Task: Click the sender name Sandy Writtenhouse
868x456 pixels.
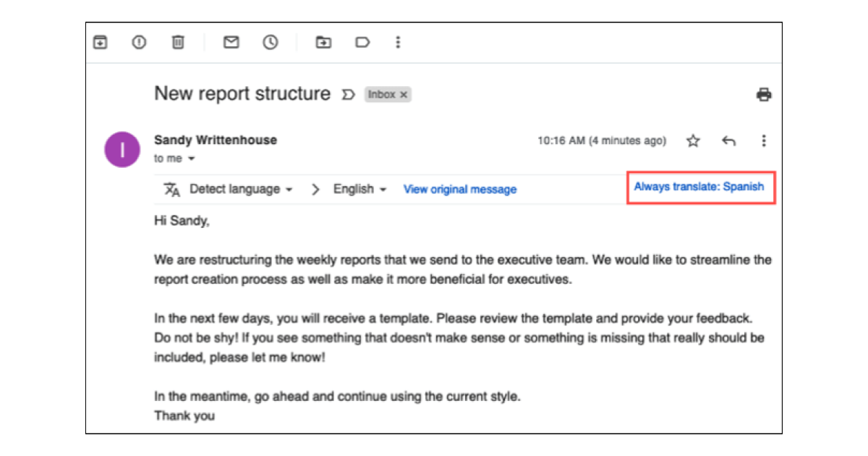Action: click(x=216, y=140)
